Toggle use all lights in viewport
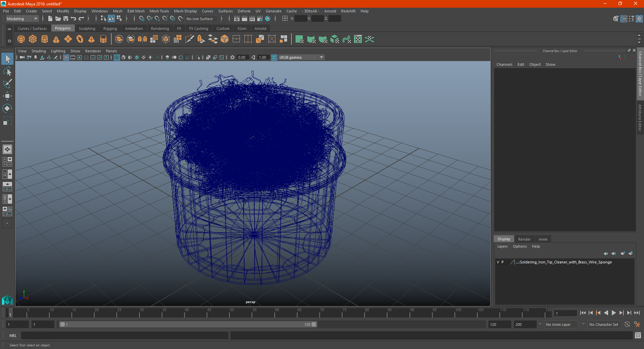This screenshot has height=349, width=644. pyautogui.click(x=150, y=57)
